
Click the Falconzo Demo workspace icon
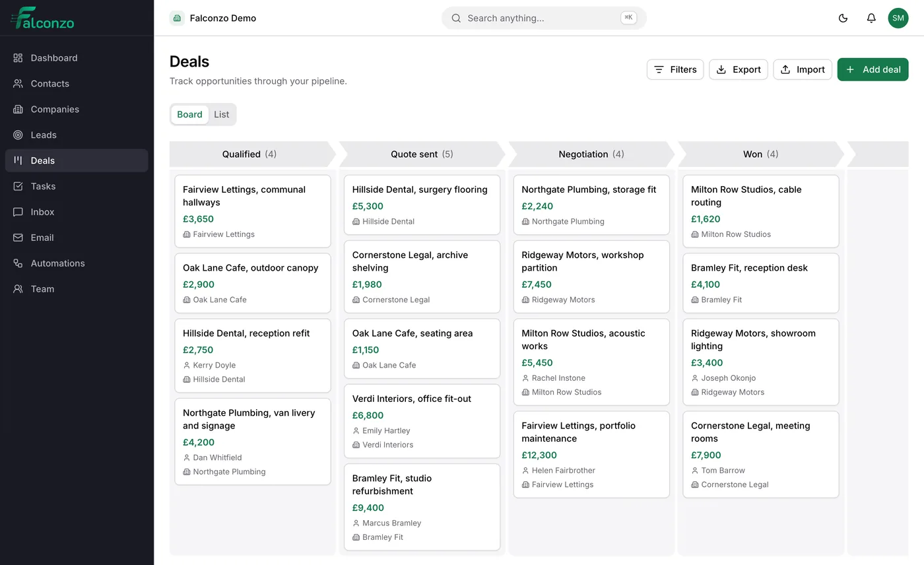coord(177,18)
